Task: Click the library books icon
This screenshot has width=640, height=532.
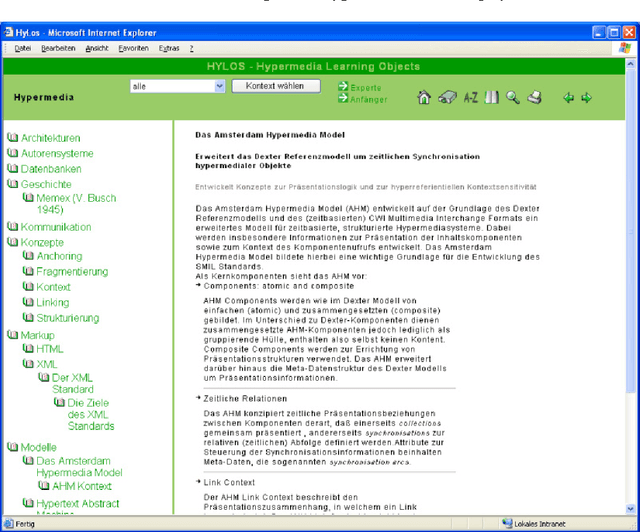Action: [491, 97]
